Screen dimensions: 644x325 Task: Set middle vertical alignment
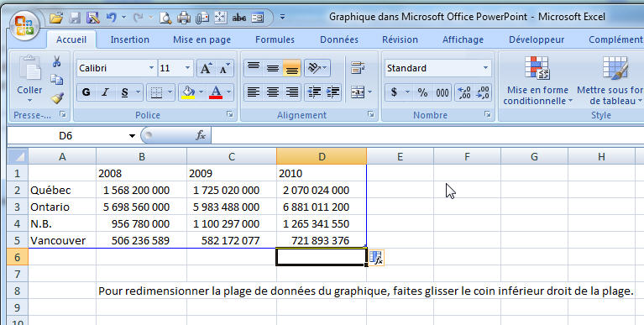(273, 68)
